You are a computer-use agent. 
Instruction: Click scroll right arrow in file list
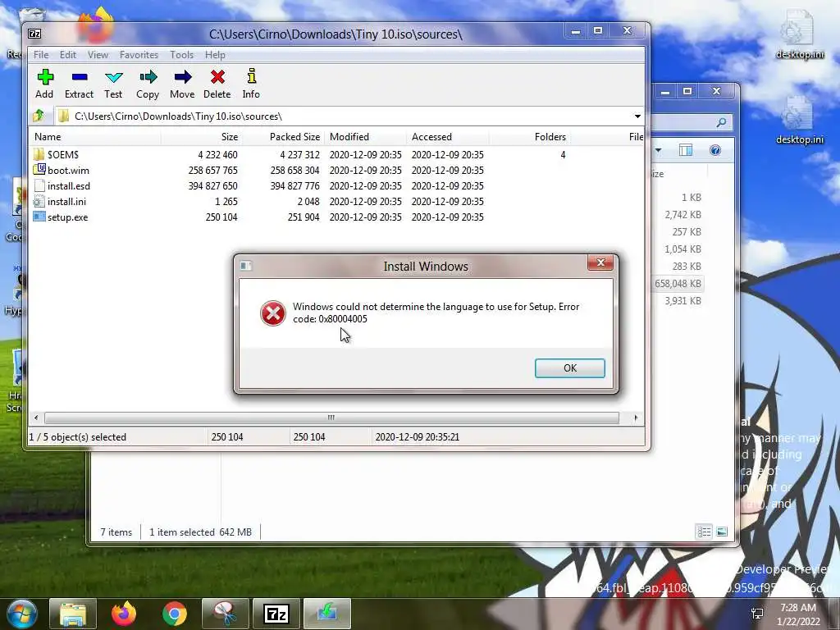[636, 418]
